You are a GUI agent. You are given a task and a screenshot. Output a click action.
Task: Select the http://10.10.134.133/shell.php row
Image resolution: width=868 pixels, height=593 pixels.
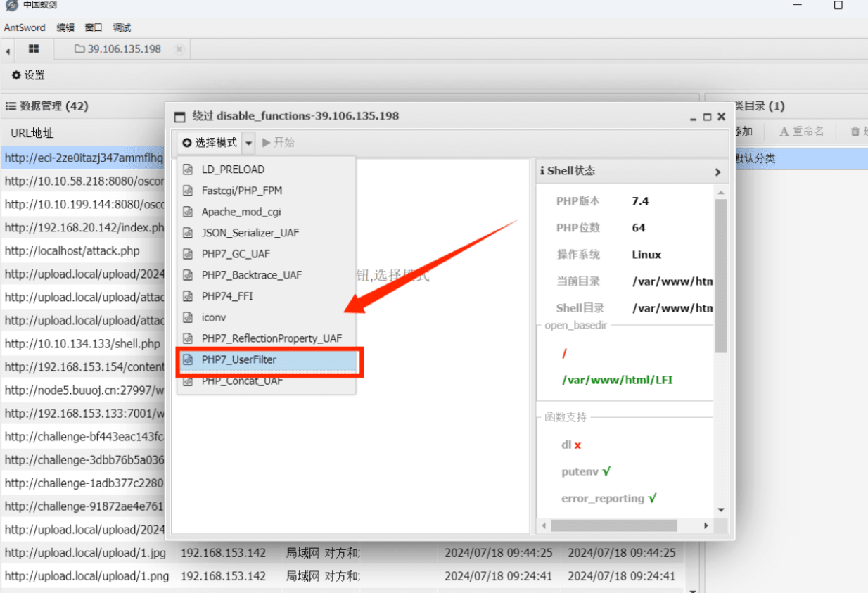click(83, 344)
